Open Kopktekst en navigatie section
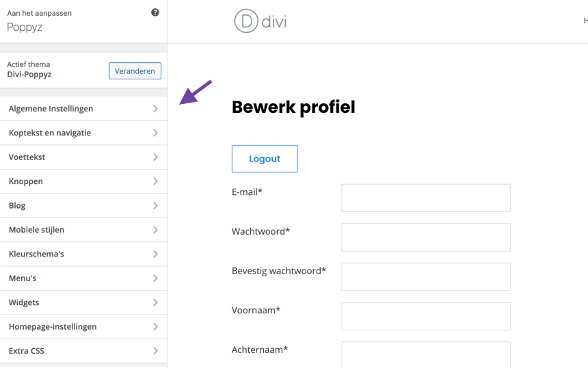The height and width of the screenshot is (368, 588). 83,133
